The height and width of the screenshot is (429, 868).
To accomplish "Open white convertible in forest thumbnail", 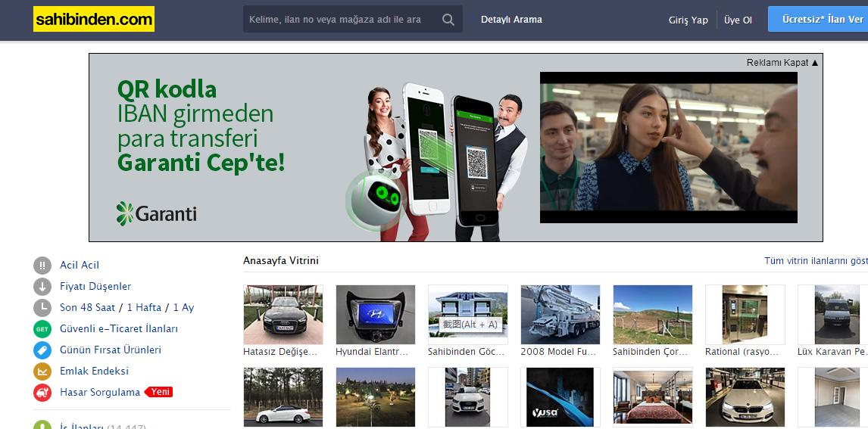I will pos(283,397).
